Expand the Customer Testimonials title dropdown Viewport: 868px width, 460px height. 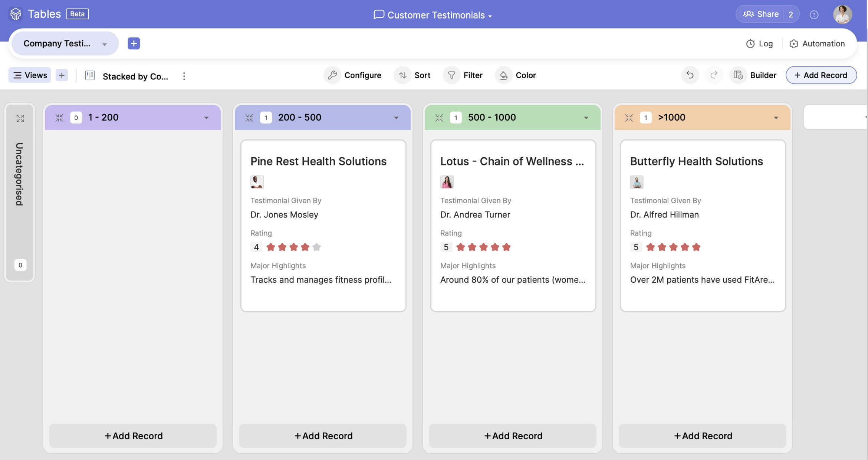point(490,16)
